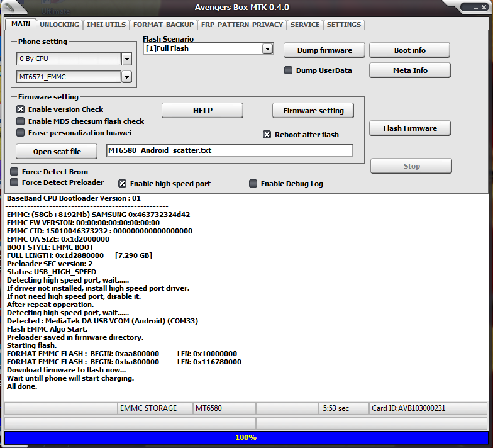Click 'Flash EMMC Algo Start.' log line

click(47, 329)
